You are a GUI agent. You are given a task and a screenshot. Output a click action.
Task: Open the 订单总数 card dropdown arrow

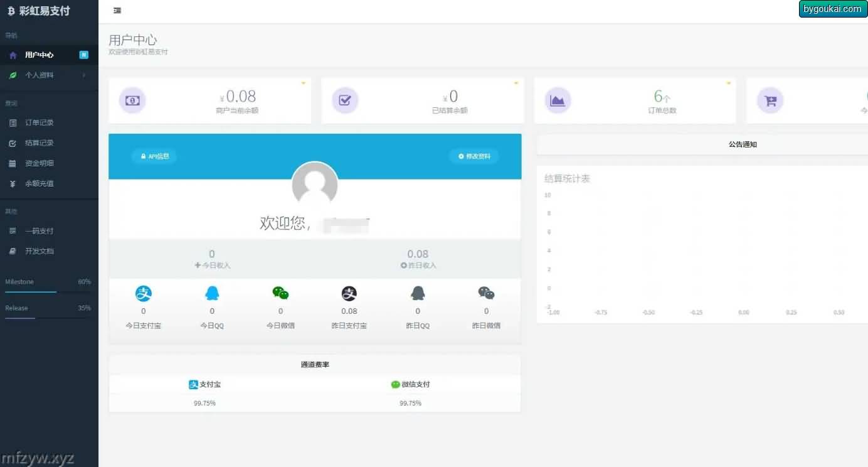[729, 83]
